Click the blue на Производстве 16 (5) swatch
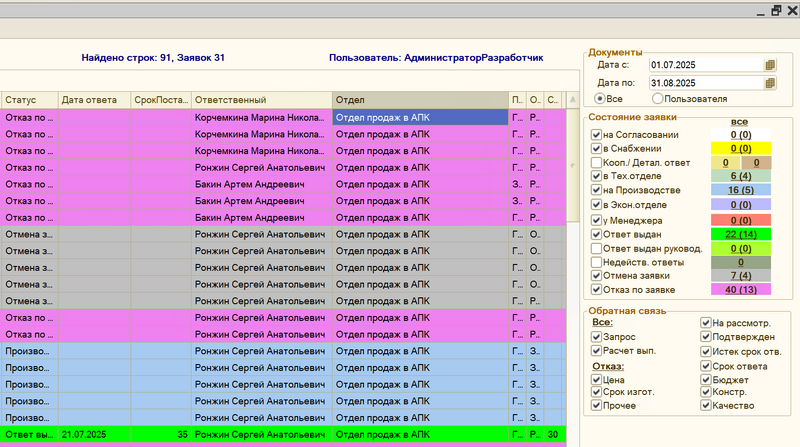Image resolution: width=800 pixels, height=447 pixels. click(741, 190)
